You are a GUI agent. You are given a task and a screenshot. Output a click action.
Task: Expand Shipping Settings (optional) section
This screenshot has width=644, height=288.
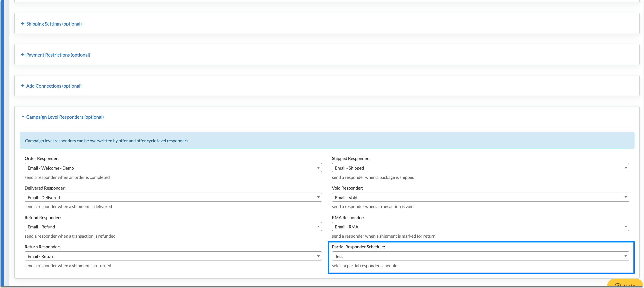(x=54, y=24)
